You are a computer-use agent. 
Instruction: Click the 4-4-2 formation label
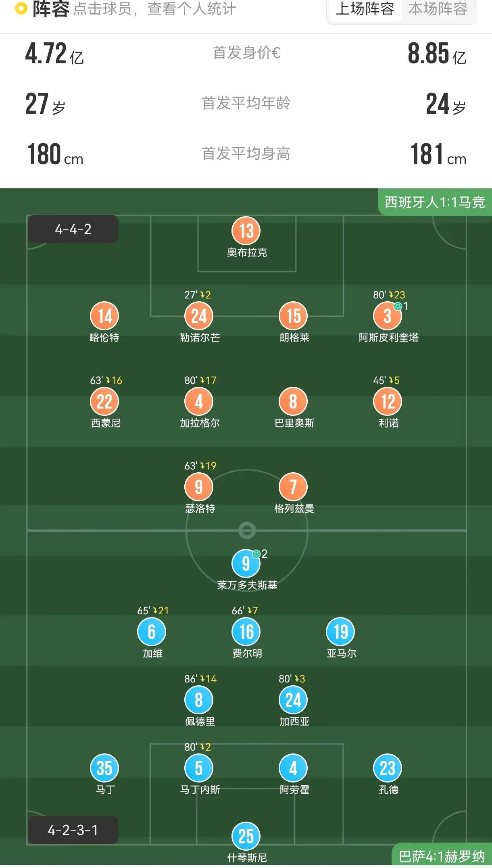(x=73, y=229)
